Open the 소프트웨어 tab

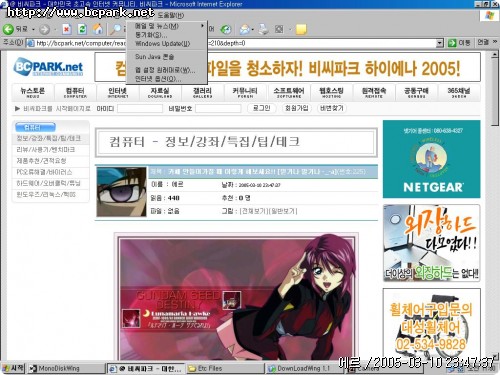point(289,93)
